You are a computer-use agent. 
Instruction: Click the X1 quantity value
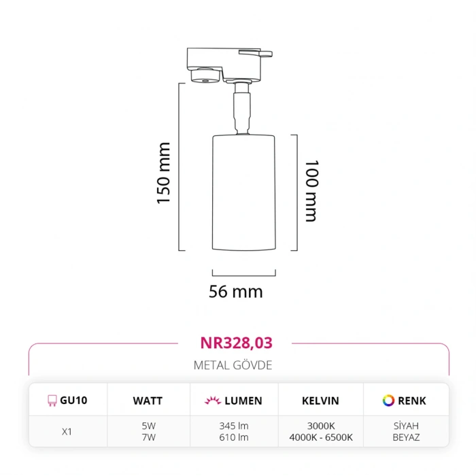point(67,431)
